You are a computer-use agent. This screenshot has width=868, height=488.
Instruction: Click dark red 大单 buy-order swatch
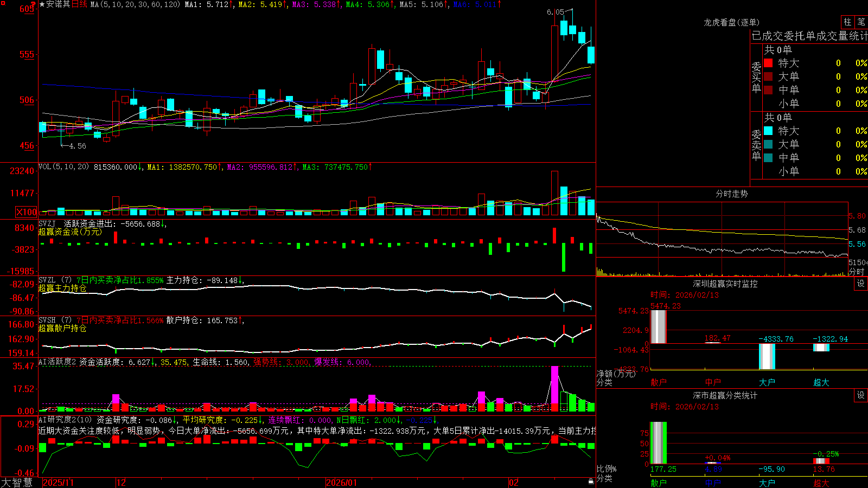(x=768, y=76)
